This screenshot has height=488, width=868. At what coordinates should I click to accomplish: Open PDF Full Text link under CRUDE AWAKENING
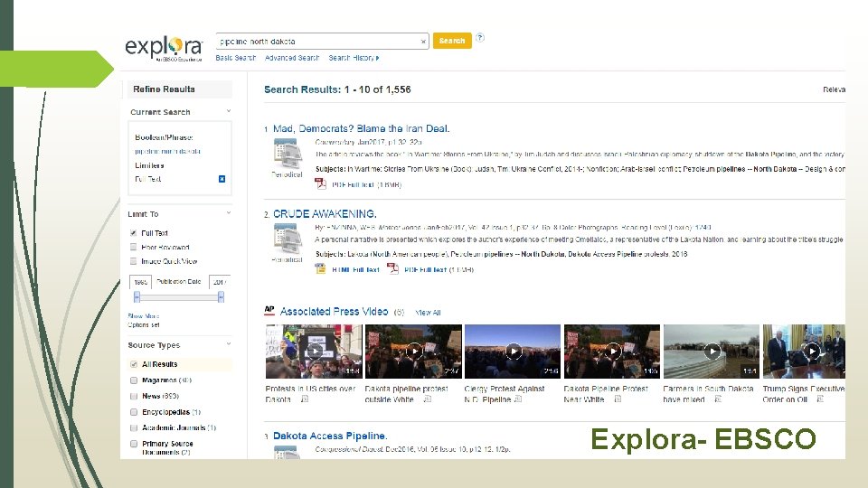click(x=425, y=270)
